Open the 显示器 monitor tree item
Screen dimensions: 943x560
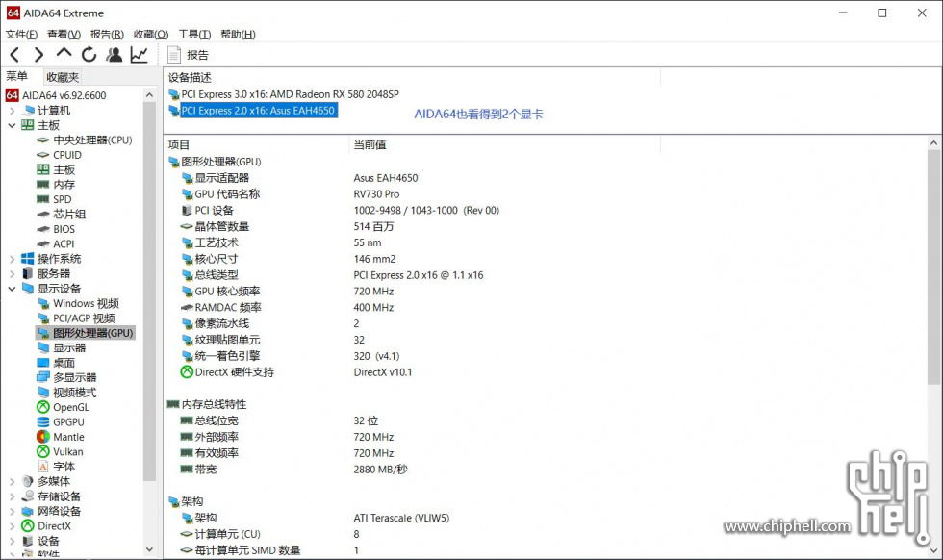[x=62, y=348]
